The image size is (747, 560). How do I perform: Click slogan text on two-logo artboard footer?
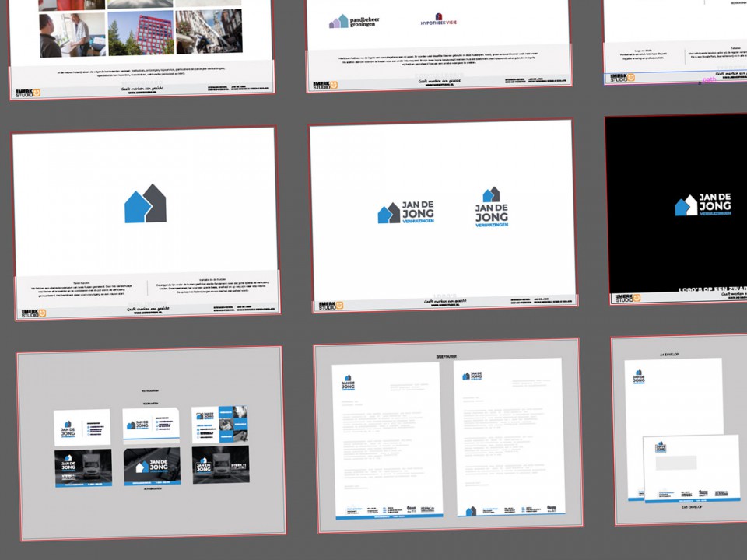445,301
